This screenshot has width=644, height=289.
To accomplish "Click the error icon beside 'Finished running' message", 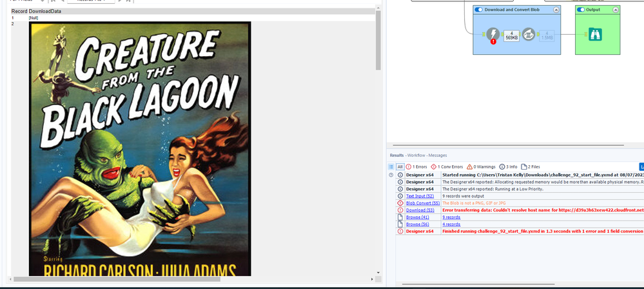I will [400, 231].
